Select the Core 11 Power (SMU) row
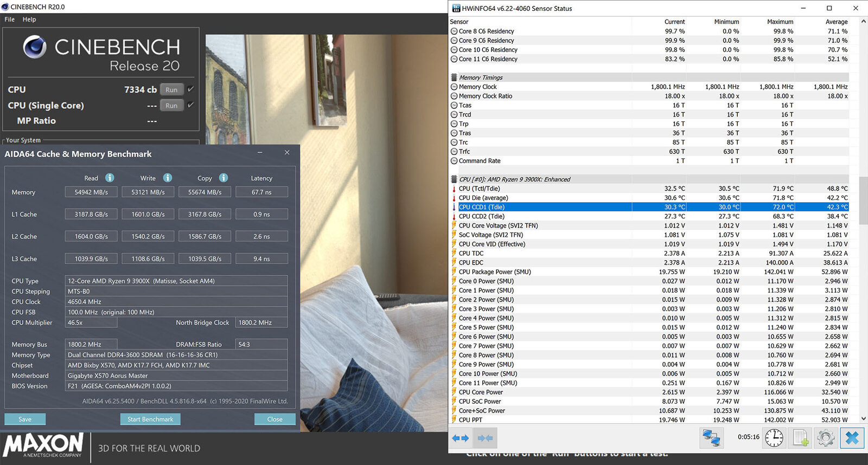The width and height of the screenshot is (868, 465). click(x=649, y=383)
